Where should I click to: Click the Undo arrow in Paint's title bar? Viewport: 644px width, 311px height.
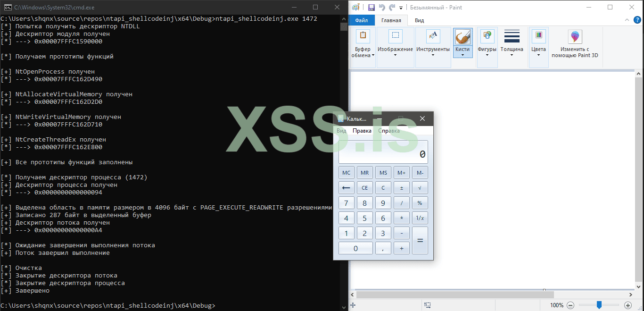382,8
